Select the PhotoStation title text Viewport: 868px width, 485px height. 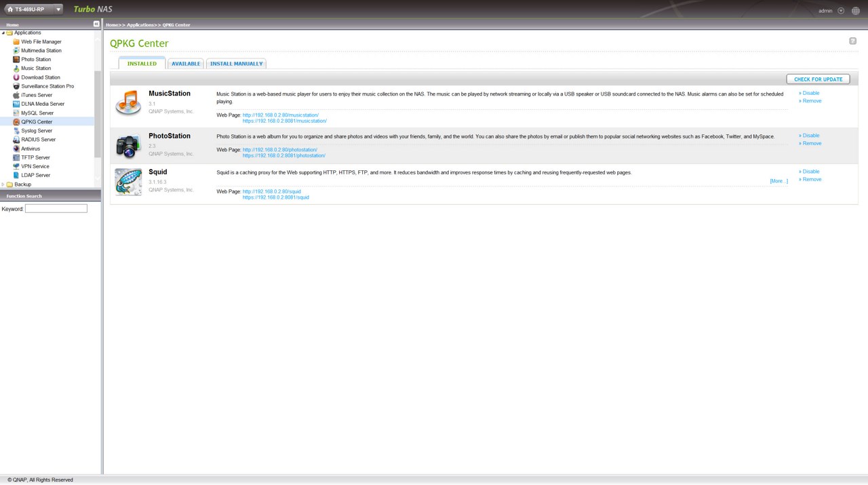[170, 136]
